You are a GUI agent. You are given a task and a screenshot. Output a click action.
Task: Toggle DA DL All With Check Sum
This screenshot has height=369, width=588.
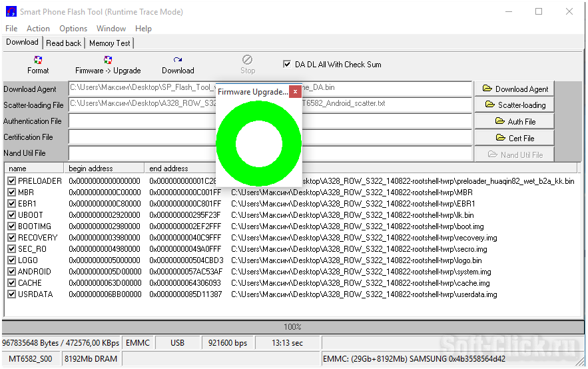click(288, 65)
